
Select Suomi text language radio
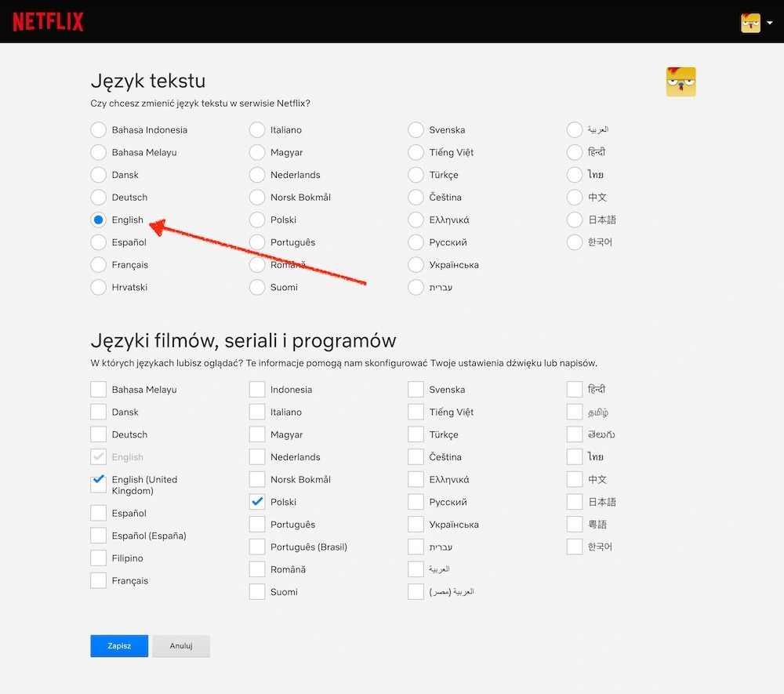point(257,287)
